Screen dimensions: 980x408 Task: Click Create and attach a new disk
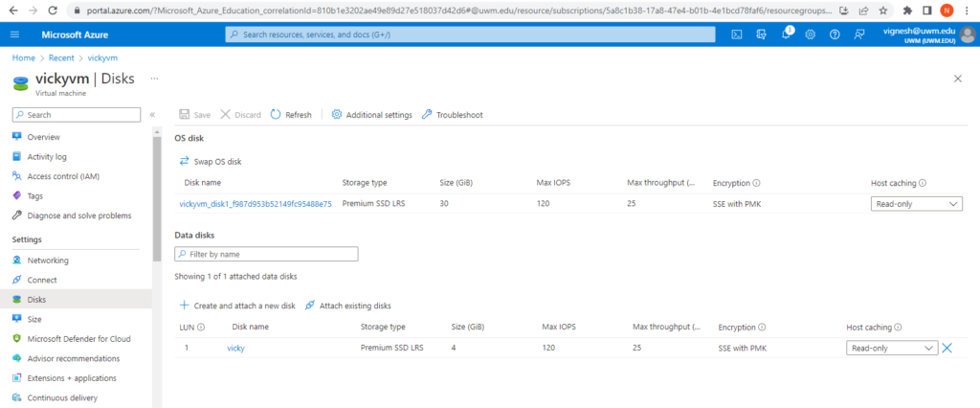pyautogui.click(x=237, y=306)
